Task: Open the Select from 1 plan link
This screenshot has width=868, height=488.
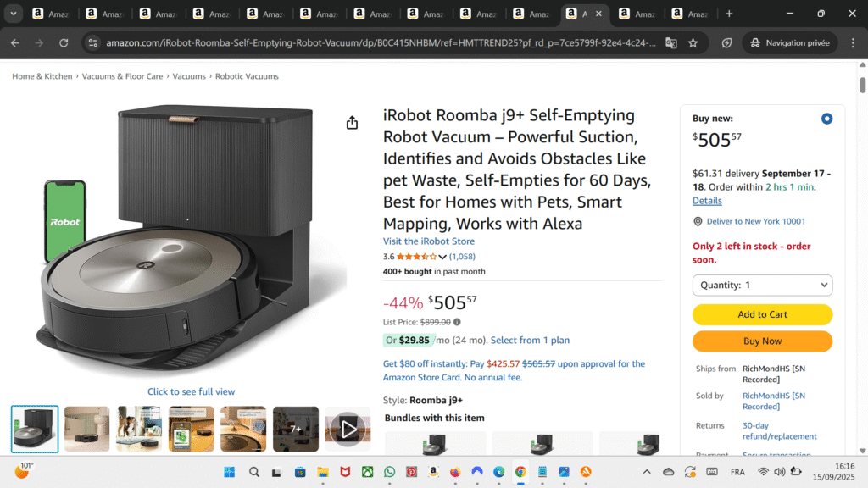Action: click(530, 340)
